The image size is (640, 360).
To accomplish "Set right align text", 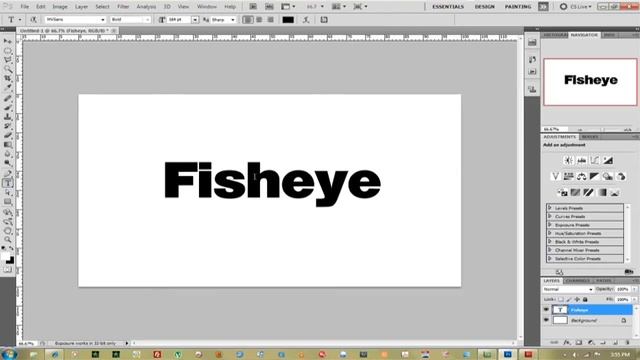I will [270, 20].
